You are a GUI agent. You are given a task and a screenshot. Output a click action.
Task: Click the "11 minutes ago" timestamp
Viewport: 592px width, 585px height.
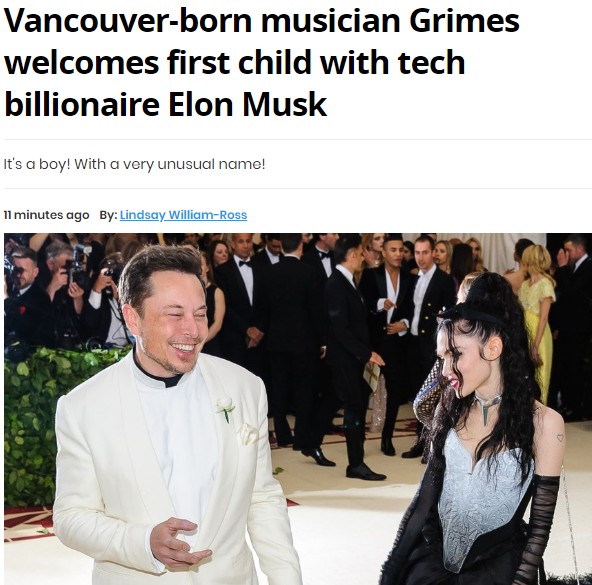46,215
